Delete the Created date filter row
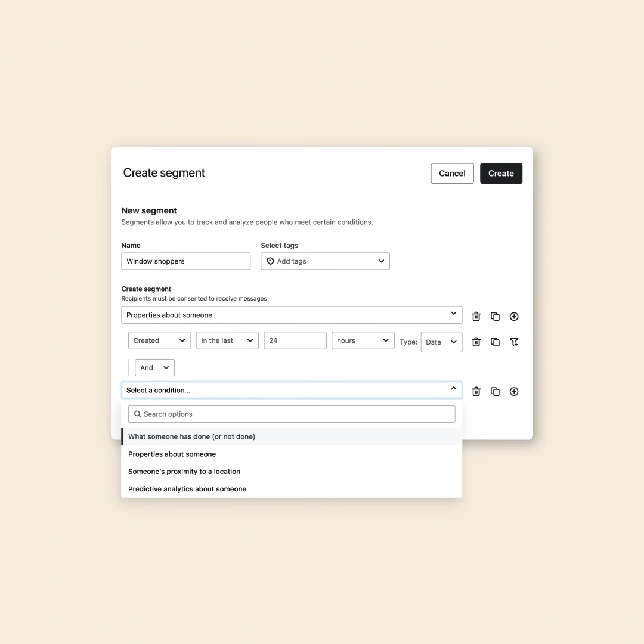Screen dimensions: 644x644 pos(476,342)
